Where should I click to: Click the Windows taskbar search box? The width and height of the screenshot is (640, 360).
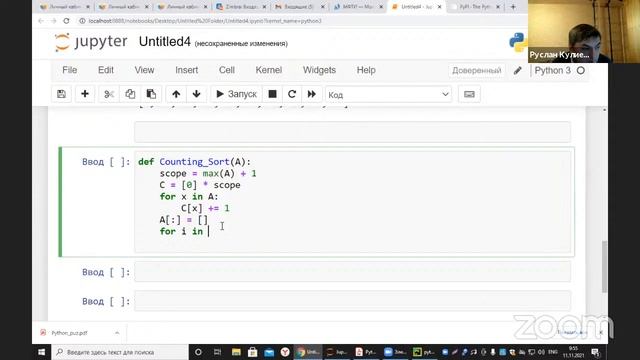tap(120, 352)
